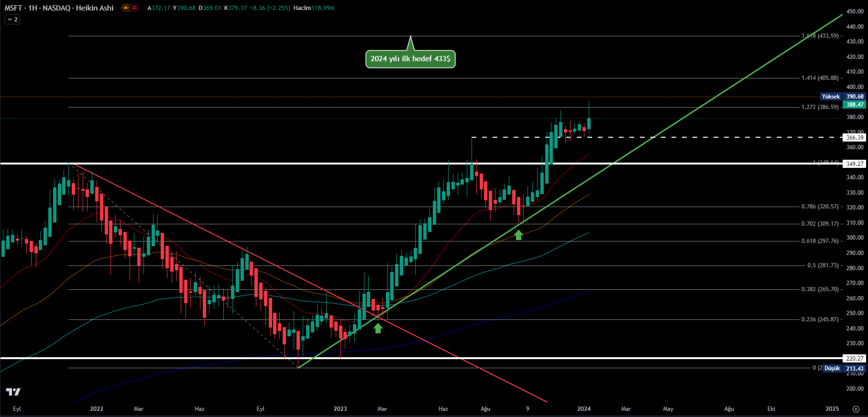Click the 2023 label on time axis
Image resolution: width=868 pixels, height=417 pixels.
[340, 409]
